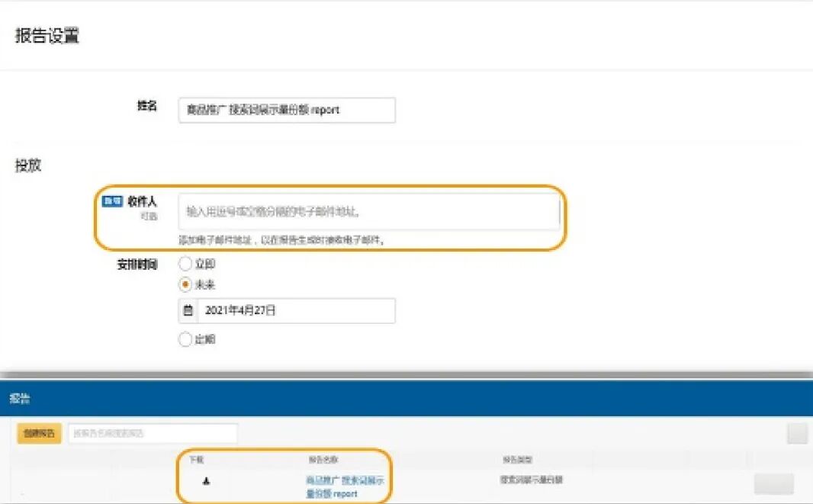Open the 商品推广 搜索词展示量份额 report link
Image resolution: width=813 pixels, height=504 pixels.
347,485
